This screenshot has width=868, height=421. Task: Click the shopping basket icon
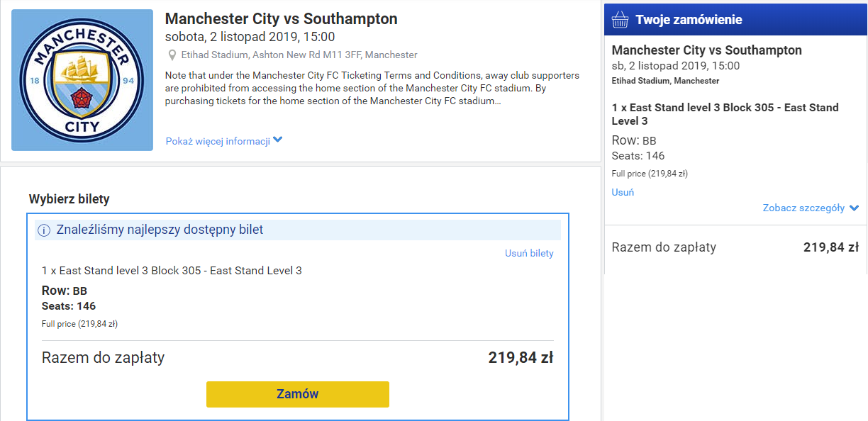click(620, 20)
